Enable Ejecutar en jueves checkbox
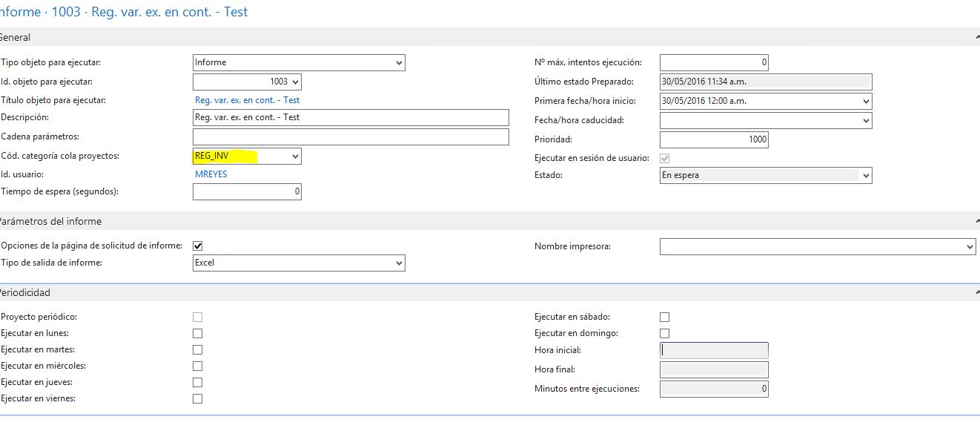This screenshot has width=980, height=431. 198,383
